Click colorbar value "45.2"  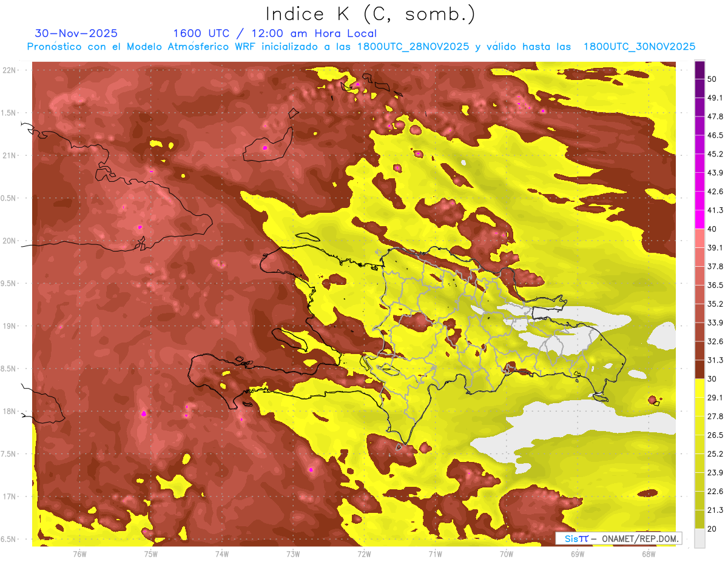click(715, 154)
